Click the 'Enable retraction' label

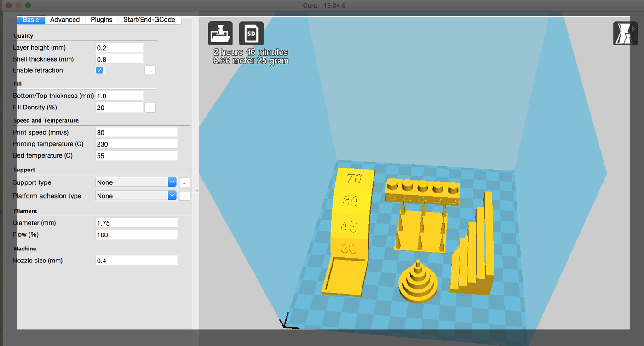(38, 70)
